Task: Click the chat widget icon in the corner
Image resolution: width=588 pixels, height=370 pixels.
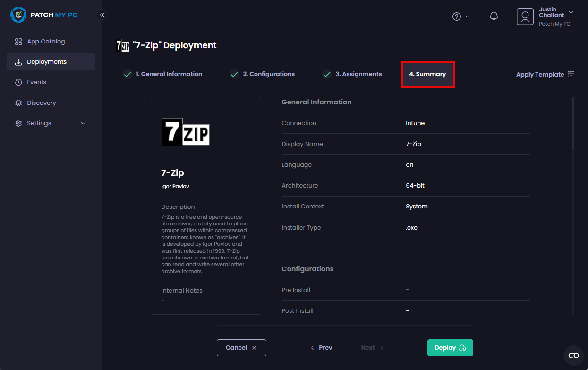Action: point(573,355)
